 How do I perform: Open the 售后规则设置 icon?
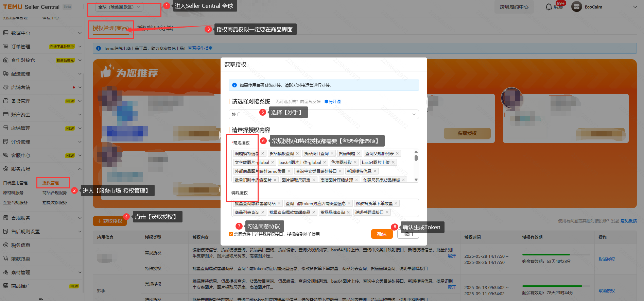pos(6,232)
